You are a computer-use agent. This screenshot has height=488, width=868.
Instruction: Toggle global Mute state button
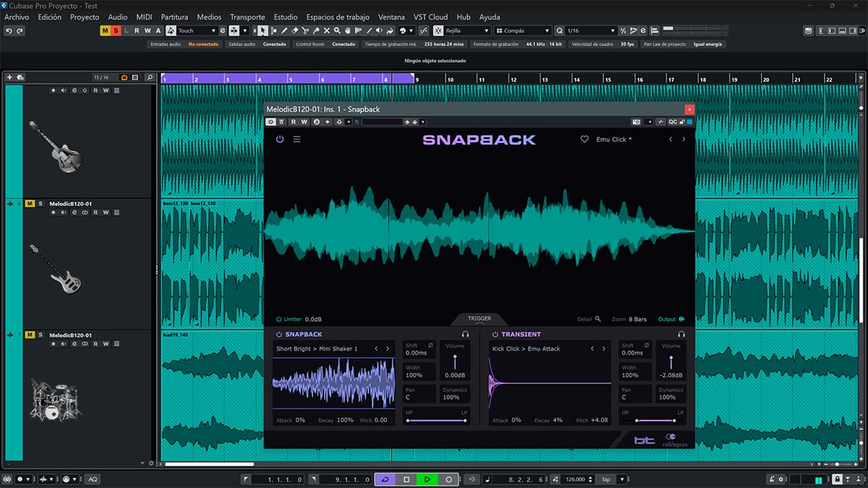105,31
